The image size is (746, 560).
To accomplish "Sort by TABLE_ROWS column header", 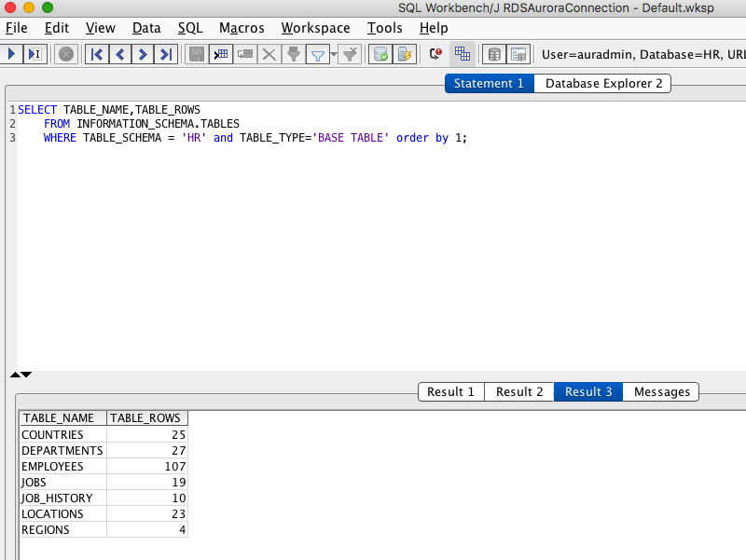I will (x=146, y=418).
